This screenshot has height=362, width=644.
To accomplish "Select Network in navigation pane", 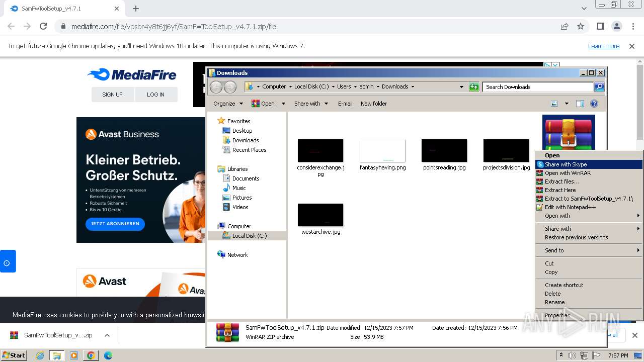I will point(237,255).
